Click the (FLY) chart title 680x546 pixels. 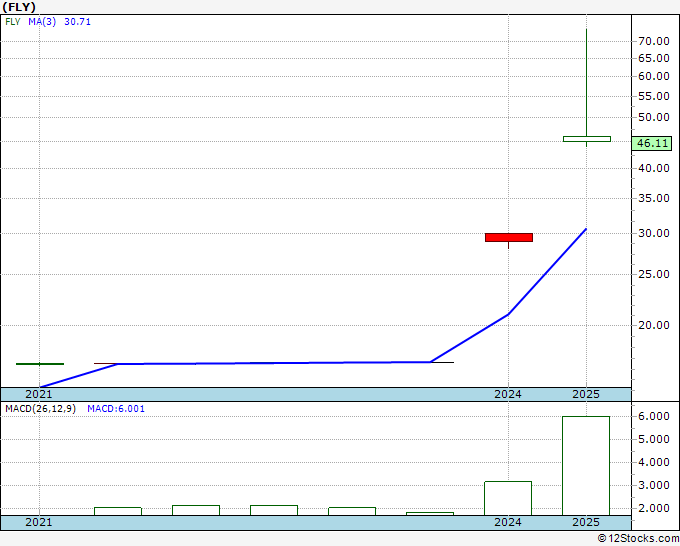click(19, 7)
